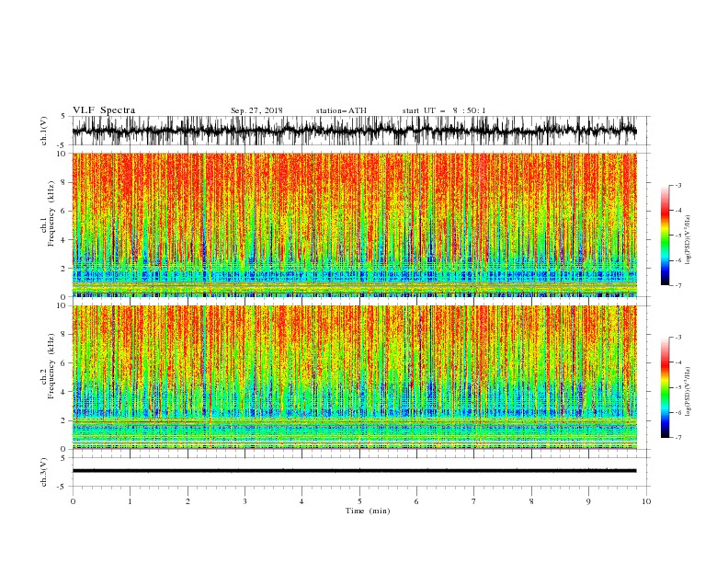Image resolution: width=728 pixels, height=563 pixels.
Task: Click the ch.2 spectrogram color bar
Action: click(665, 387)
